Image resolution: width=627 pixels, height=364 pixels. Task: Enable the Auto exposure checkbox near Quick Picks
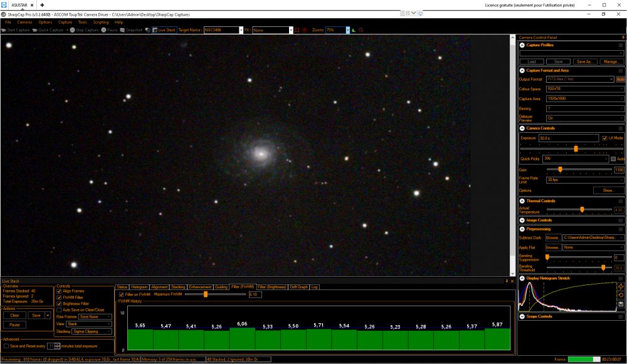coord(613,159)
